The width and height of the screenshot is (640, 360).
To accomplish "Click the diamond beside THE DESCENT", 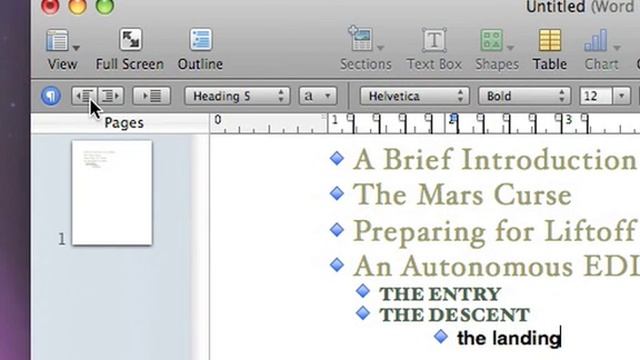I will tap(362, 313).
